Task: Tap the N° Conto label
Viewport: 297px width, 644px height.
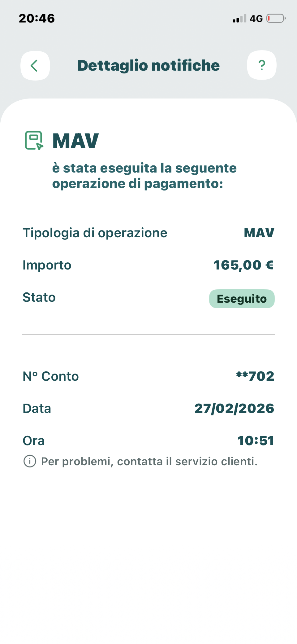Action: tap(51, 376)
